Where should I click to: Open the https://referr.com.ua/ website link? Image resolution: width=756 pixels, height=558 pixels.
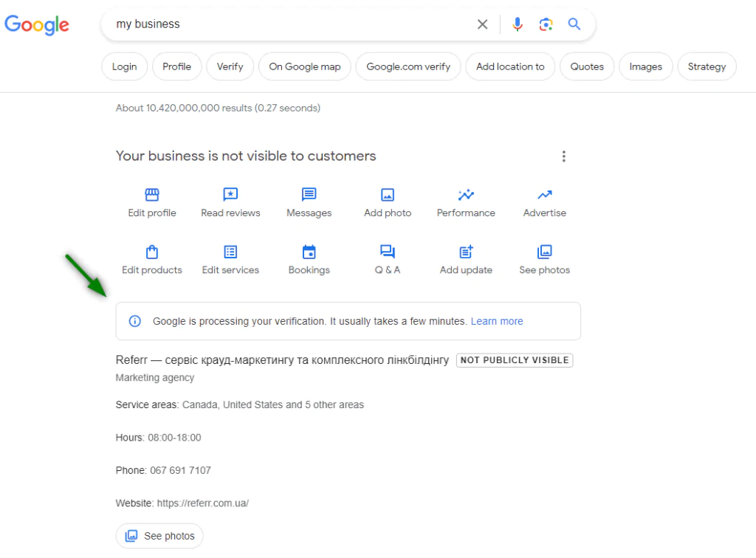click(202, 503)
